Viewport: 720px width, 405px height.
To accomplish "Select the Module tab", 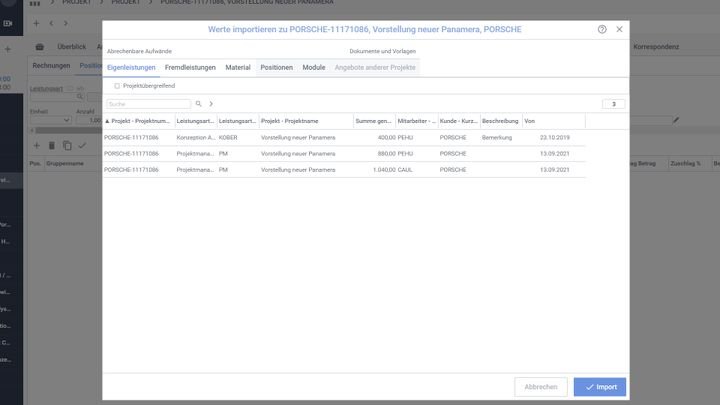I will (313, 67).
